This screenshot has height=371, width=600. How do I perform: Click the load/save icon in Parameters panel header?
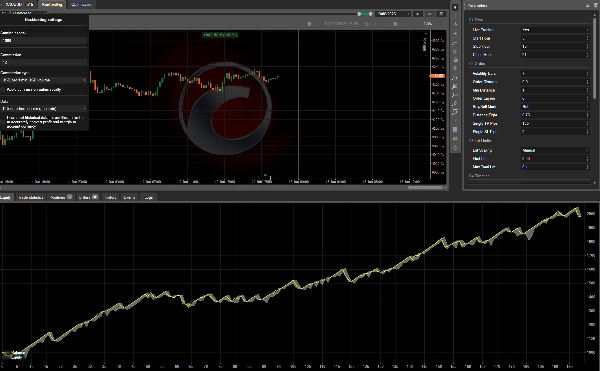(x=587, y=5)
